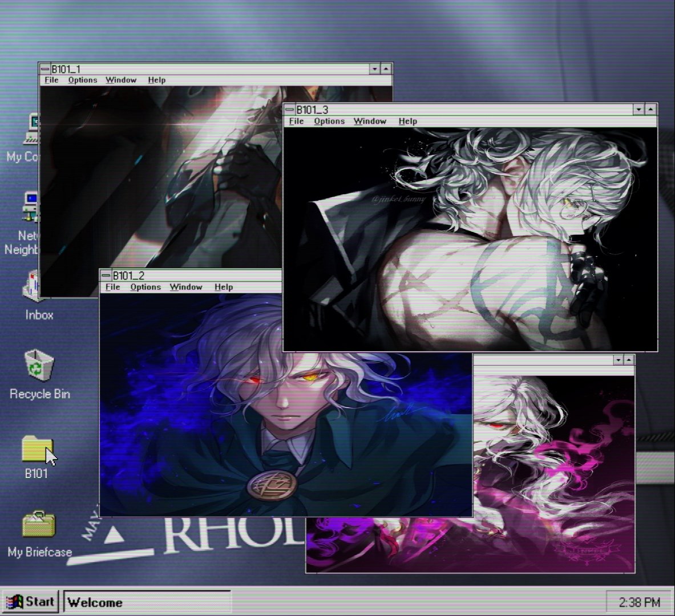The height and width of the screenshot is (616, 675).
Task: Click down arrow button of B101_1 window
Action: coord(374,69)
